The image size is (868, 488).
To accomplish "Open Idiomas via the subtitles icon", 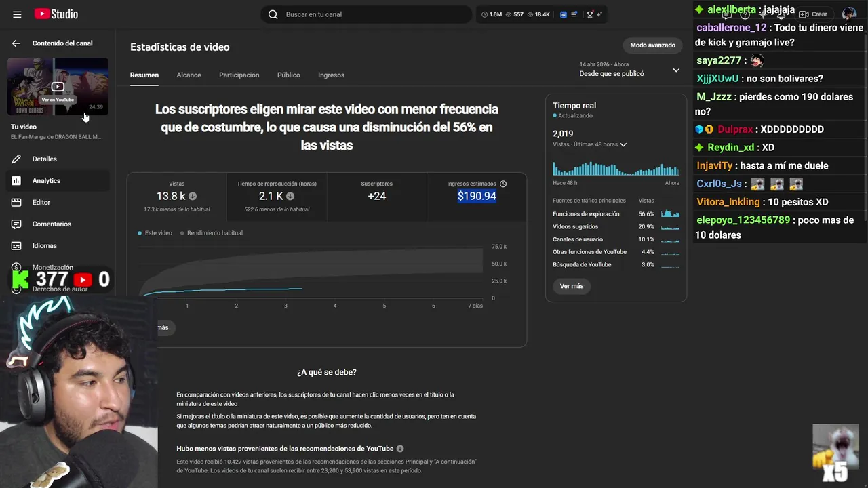I will (x=17, y=245).
